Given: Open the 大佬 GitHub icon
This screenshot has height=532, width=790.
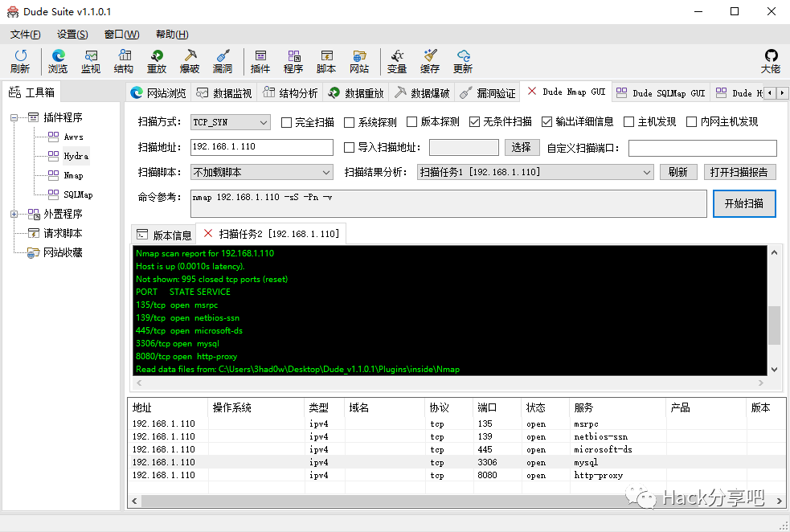Looking at the screenshot, I should [771, 61].
